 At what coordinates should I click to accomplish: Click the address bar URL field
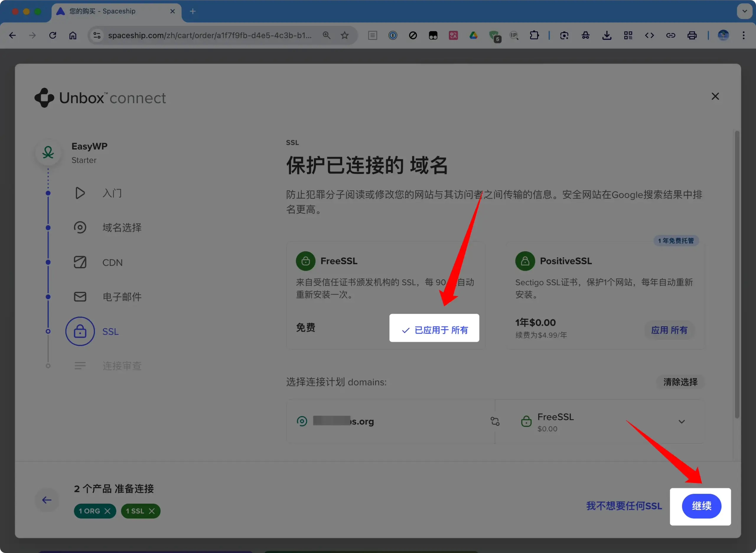click(x=210, y=35)
